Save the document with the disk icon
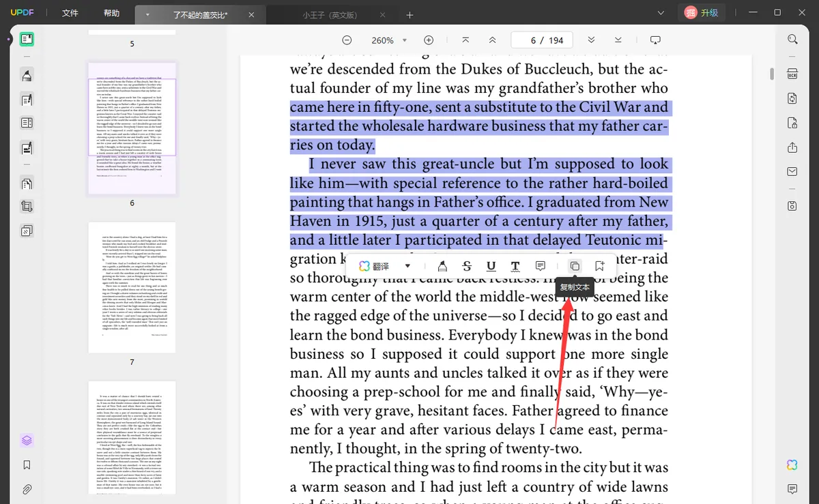This screenshot has height=504, width=819. (x=792, y=206)
